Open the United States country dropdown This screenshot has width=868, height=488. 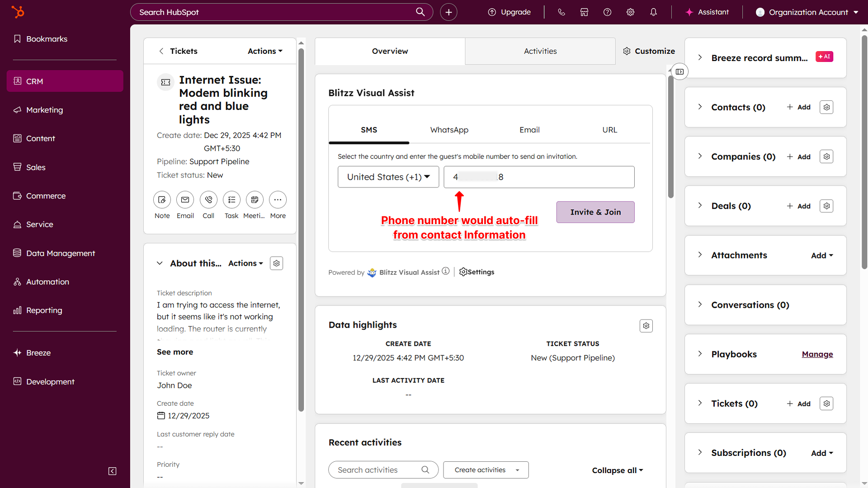388,177
